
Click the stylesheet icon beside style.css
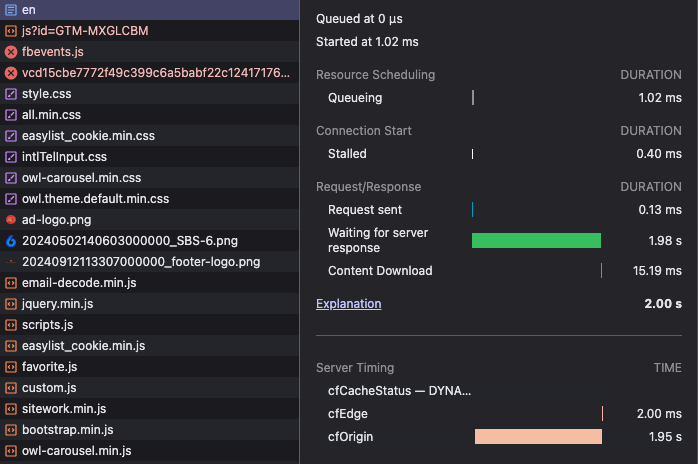click(10, 94)
